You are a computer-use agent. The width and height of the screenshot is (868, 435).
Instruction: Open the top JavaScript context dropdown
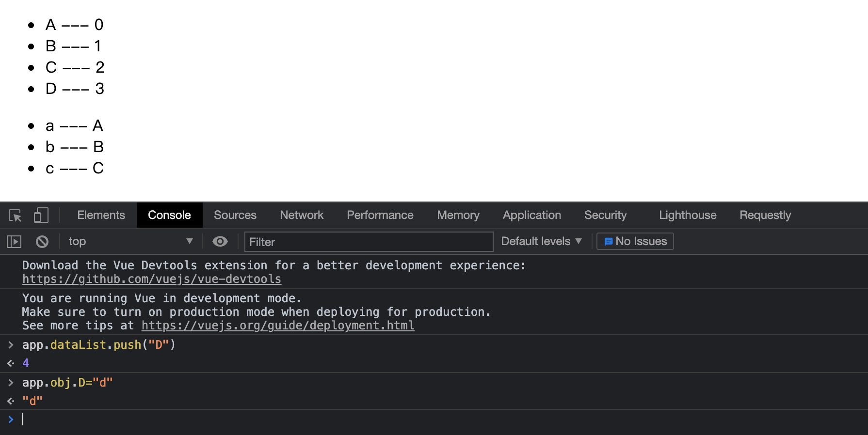[x=130, y=242]
